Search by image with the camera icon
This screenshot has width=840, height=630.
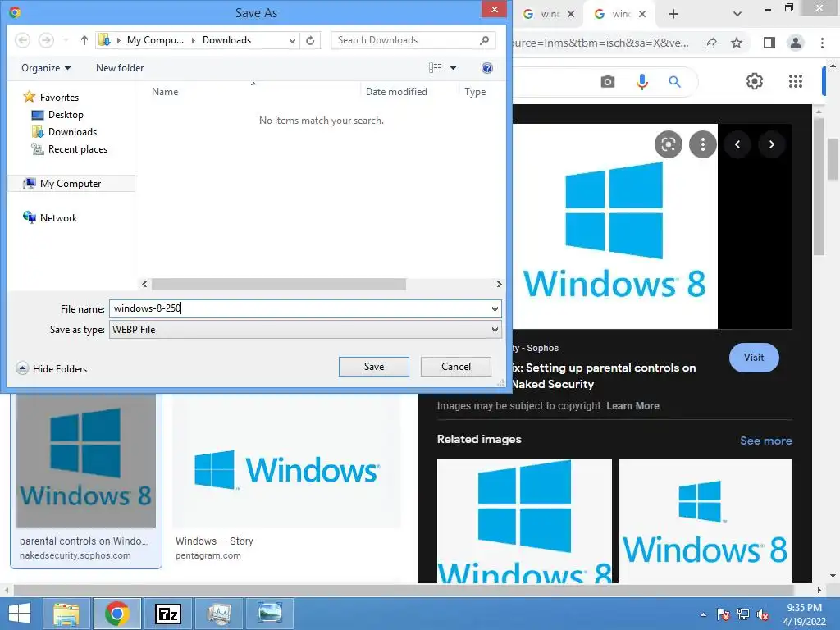(608, 81)
